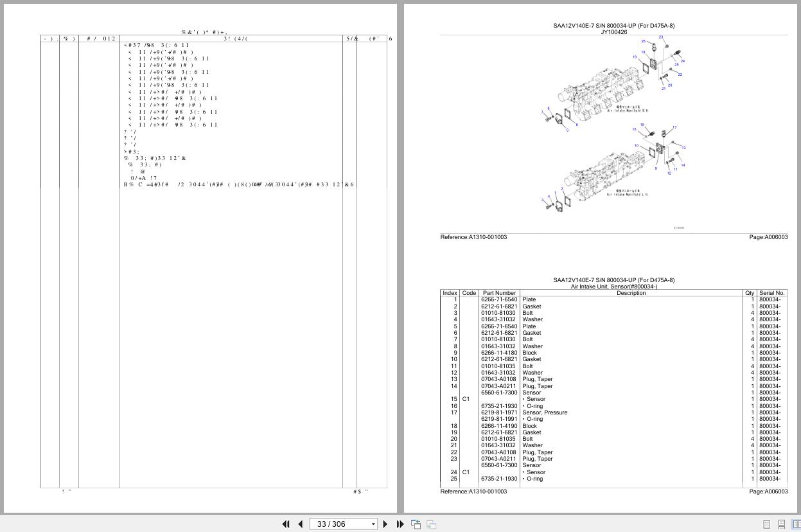Click 'Air Intake Unit, Sensor(#800034-)' title

pyautogui.click(x=614, y=287)
